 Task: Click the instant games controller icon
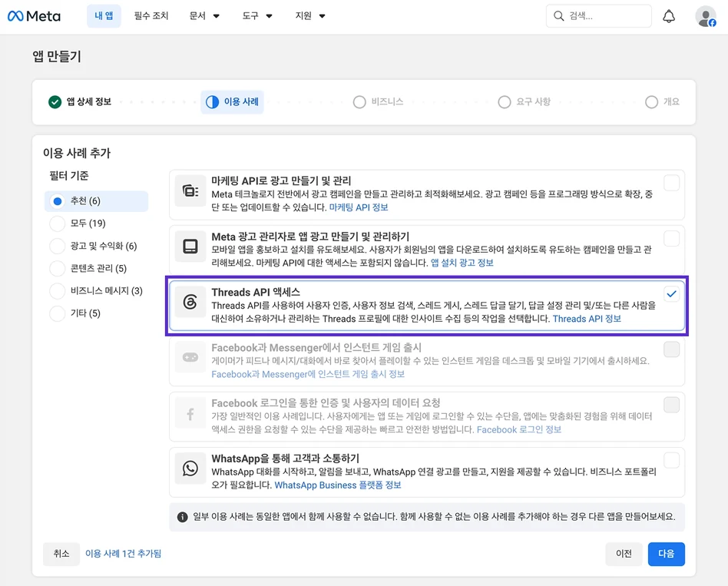(190, 357)
